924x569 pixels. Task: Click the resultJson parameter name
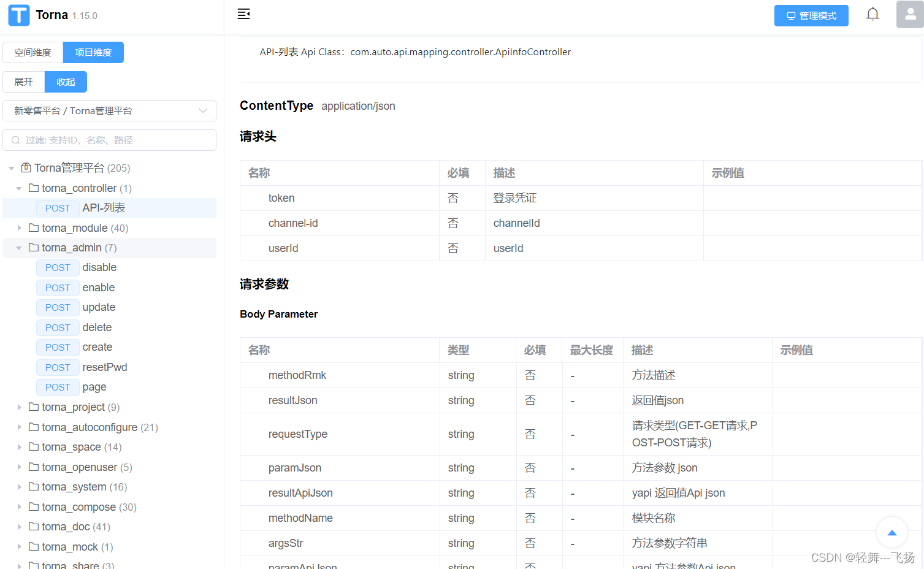(x=293, y=400)
